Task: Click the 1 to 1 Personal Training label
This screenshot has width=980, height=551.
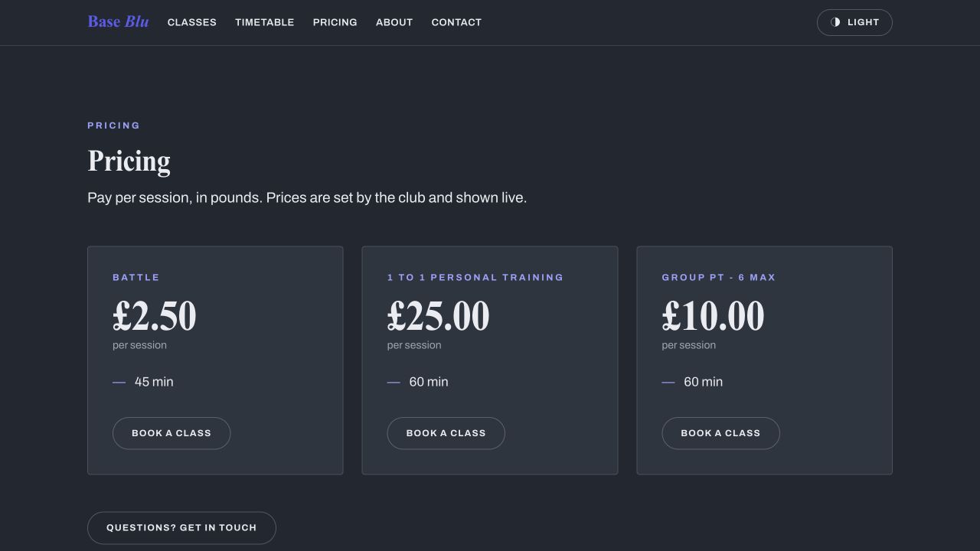Action: 475,277
